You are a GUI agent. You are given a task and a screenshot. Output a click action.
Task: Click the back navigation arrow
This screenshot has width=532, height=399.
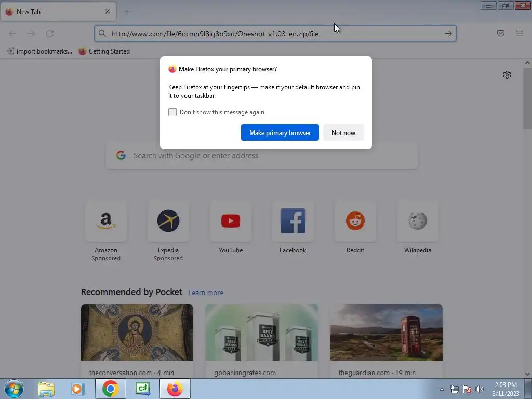(12, 33)
